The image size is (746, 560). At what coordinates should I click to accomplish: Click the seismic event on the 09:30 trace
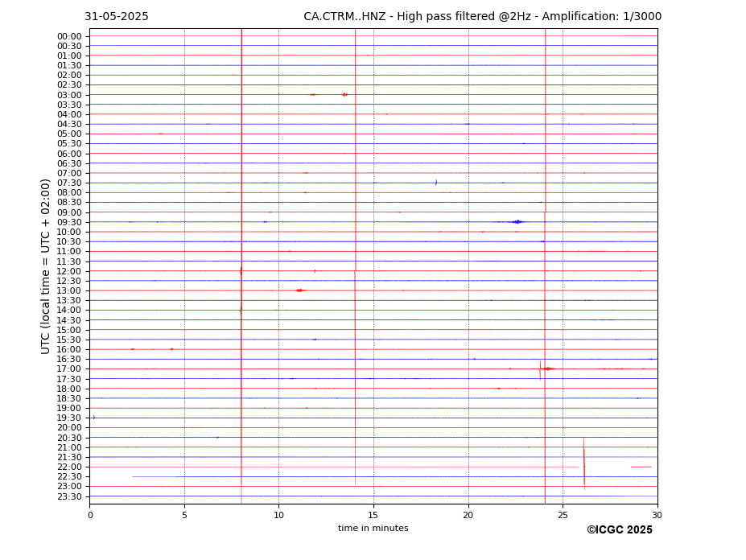coord(517,222)
